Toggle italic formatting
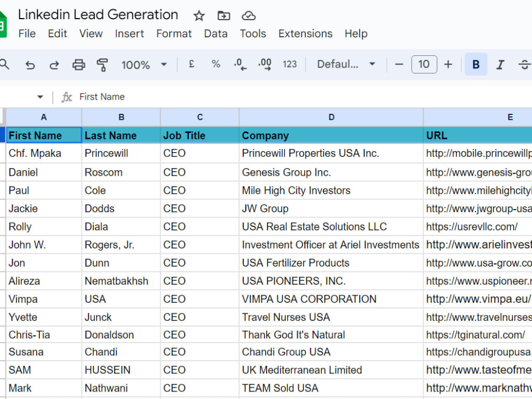Screen dimensions: 532x399 click(500, 64)
